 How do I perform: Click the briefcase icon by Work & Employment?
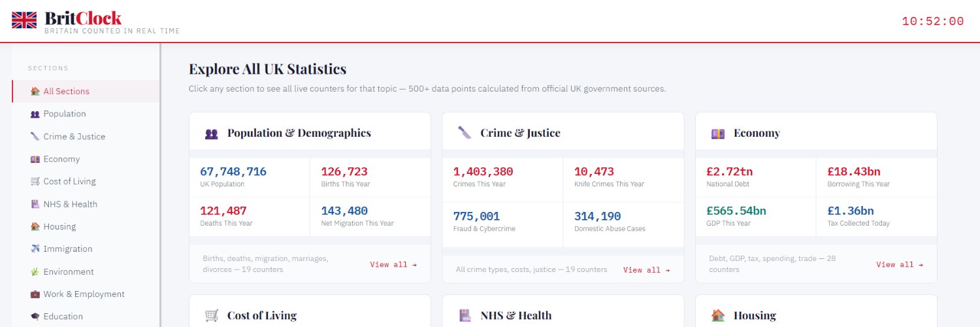pyautogui.click(x=35, y=294)
